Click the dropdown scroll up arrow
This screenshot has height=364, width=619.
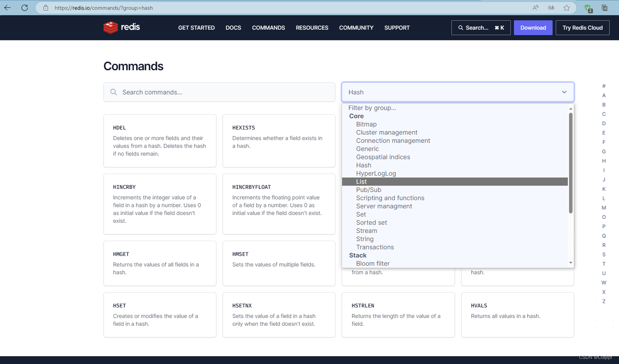pyautogui.click(x=571, y=108)
